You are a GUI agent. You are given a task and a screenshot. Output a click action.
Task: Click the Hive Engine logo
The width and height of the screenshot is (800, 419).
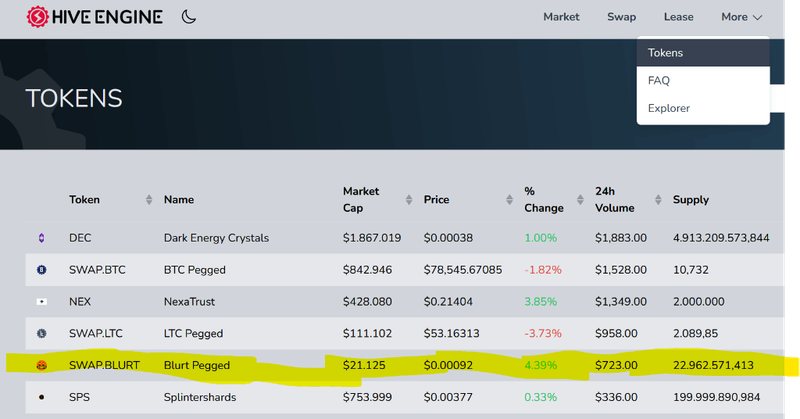tap(95, 17)
